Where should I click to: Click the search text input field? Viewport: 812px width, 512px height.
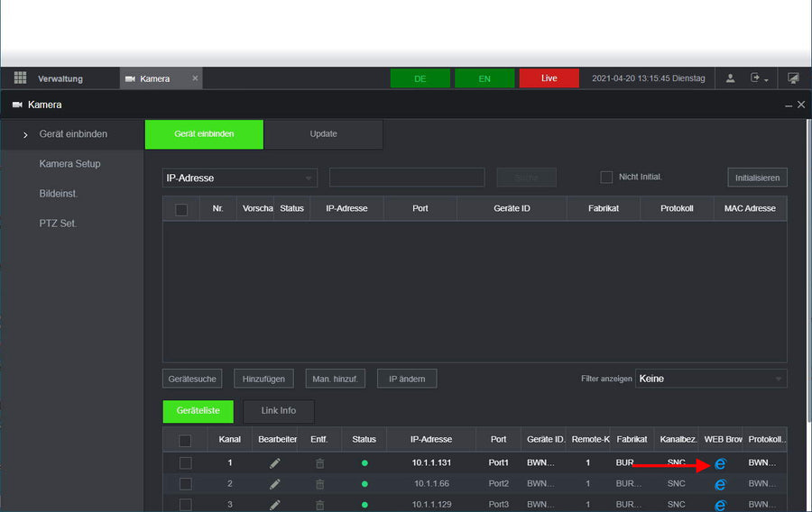tap(407, 178)
